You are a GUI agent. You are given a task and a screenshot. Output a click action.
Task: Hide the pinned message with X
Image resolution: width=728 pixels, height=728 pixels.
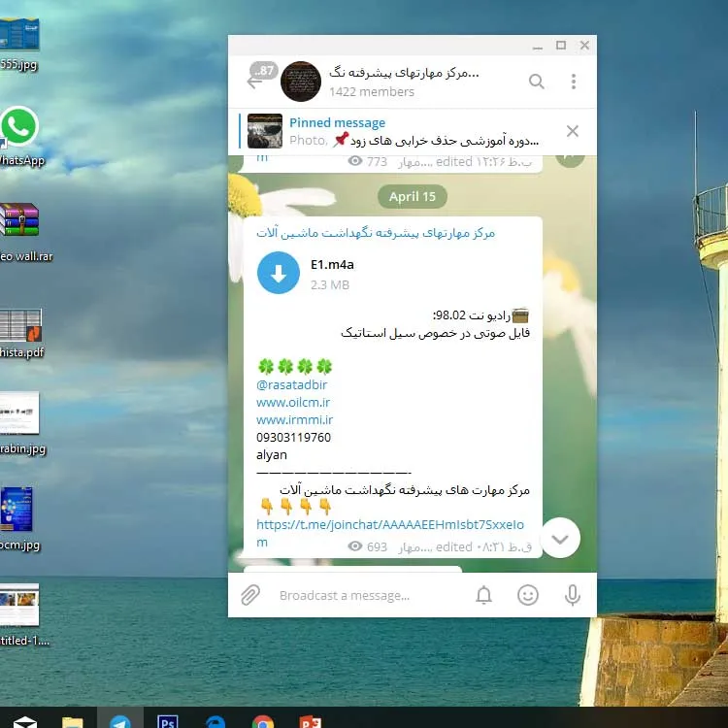(x=573, y=131)
